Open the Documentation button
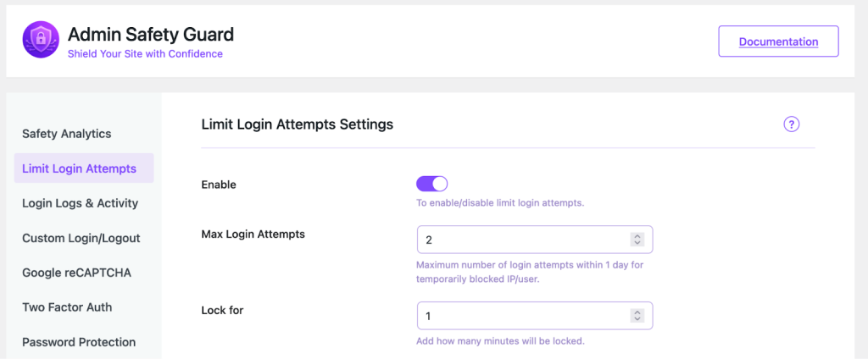The height and width of the screenshot is (359, 868). (x=778, y=41)
